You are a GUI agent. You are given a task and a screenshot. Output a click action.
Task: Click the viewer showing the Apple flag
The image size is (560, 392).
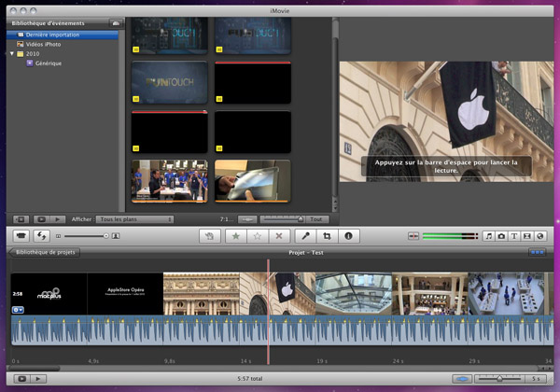point(446,121)
